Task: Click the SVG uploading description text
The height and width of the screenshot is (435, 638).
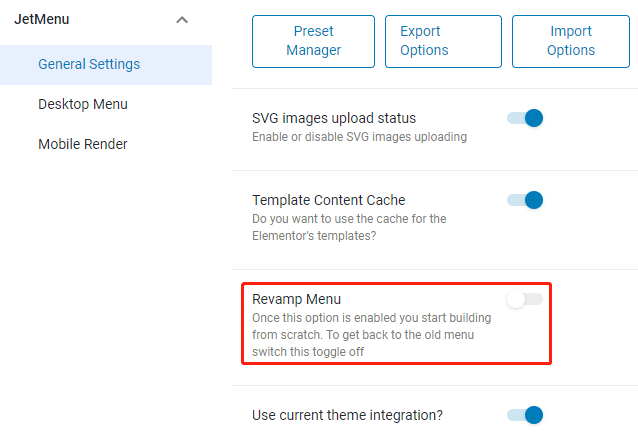Action: (x=359, y=137)
